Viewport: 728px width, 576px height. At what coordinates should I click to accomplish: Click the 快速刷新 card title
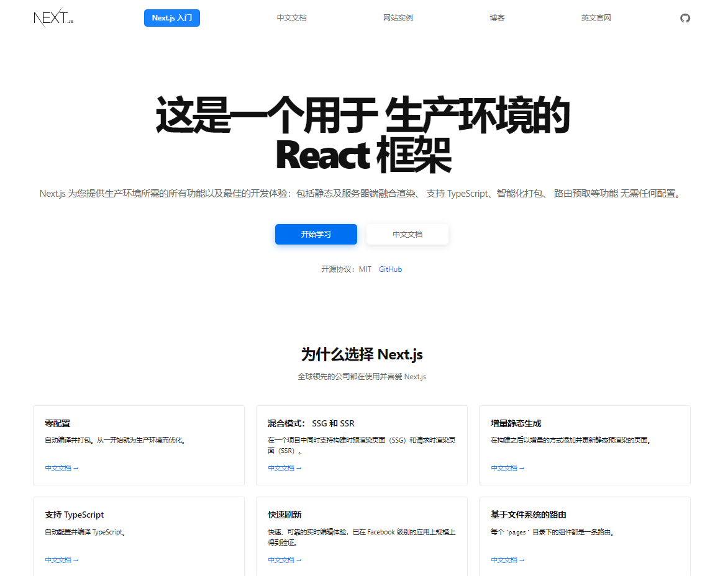pyautogui.click(x=284, y=515)
